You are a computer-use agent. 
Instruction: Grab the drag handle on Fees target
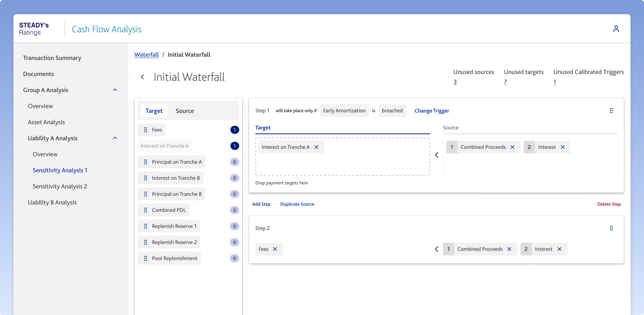pyautogui.click(x=145, y=130)
